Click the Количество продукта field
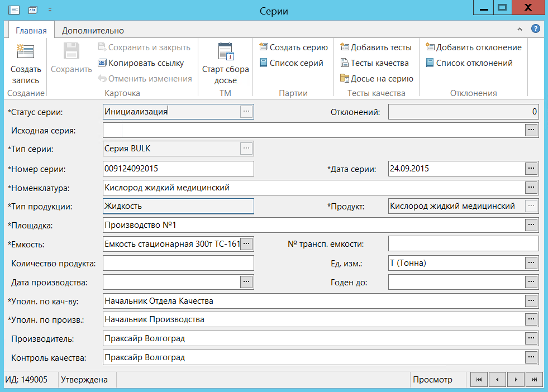This screenshot has width=548, height=392. [178, 263]
